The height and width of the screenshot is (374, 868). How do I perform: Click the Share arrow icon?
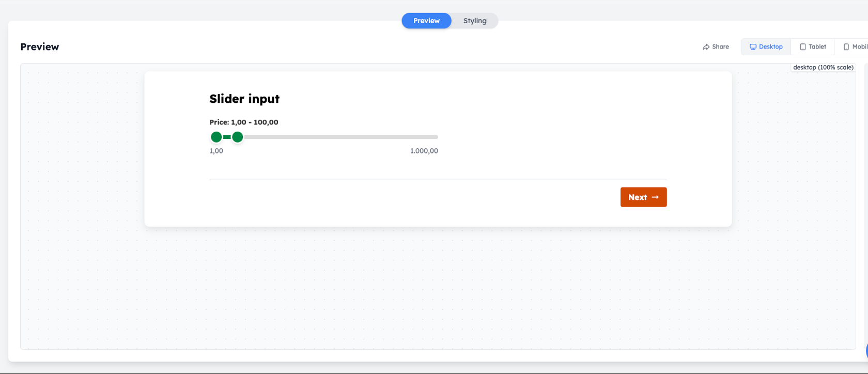(x=706, y=47)
